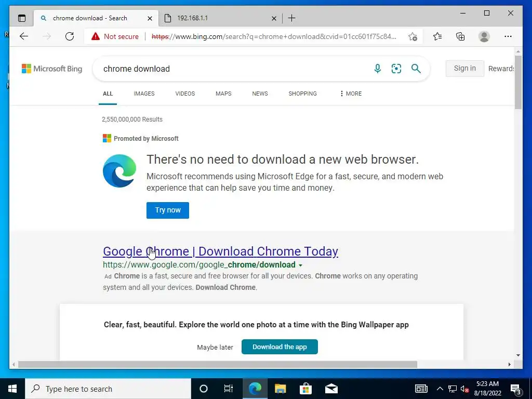Viewport: 532px width, 399px height.
Task: Click the vertical page scrollbar thumb
Action: (x=518, y=82)
